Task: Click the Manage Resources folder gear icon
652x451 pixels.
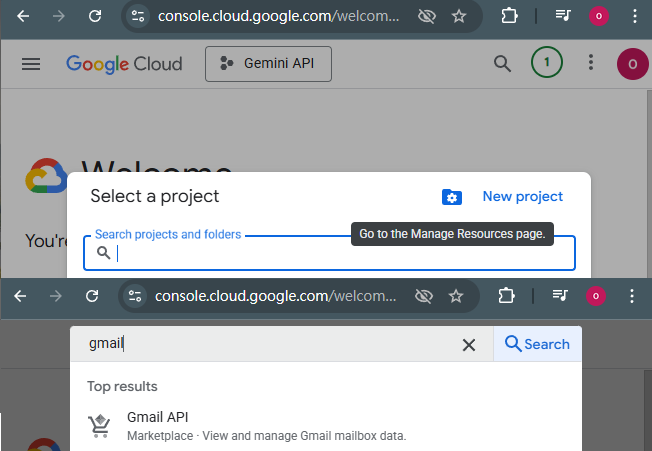Action: pos(452,197)
